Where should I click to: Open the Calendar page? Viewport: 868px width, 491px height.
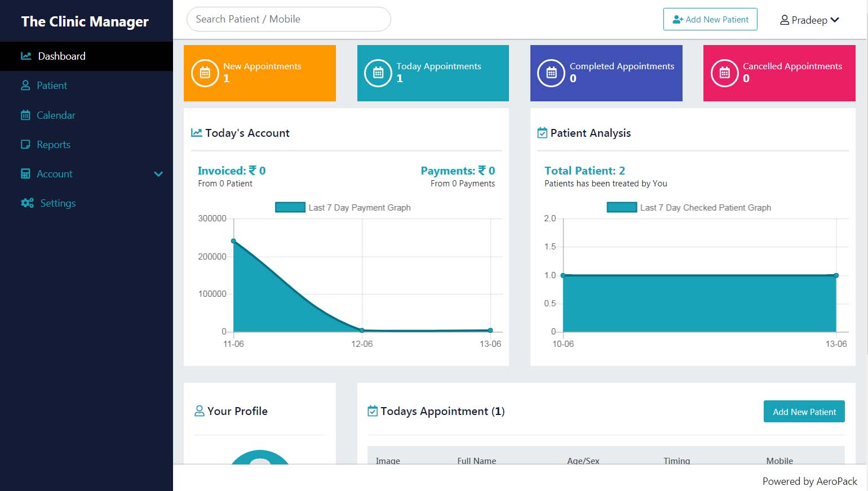[x=86, y=115]
